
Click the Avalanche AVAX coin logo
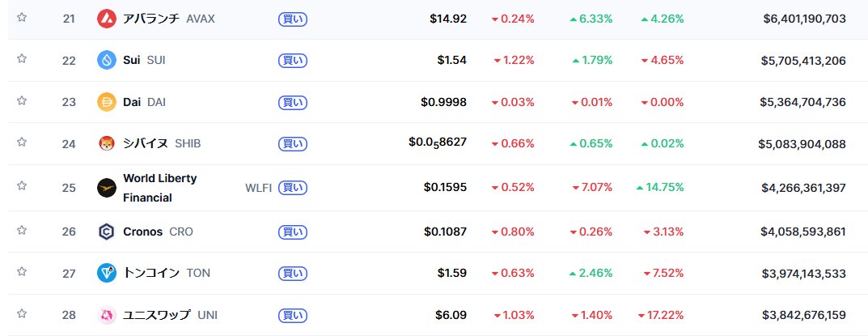click(x=107, y=18)
